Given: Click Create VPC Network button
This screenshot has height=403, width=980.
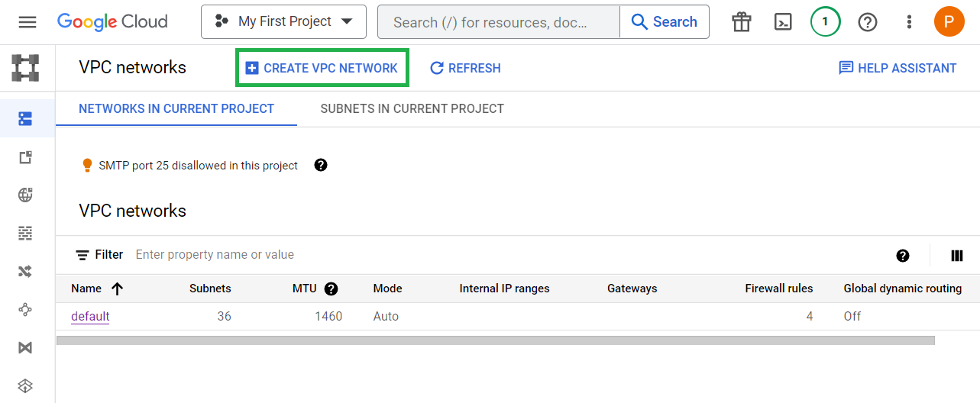Looking at the screenshot, I should tap(322, 68).
